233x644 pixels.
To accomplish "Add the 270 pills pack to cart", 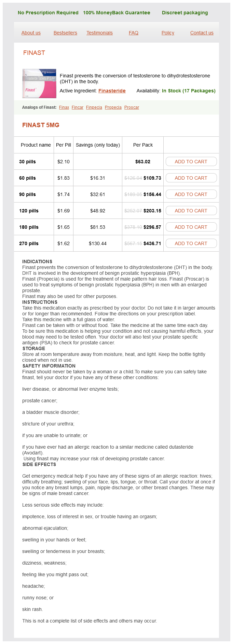I will [x=191, y=243].
